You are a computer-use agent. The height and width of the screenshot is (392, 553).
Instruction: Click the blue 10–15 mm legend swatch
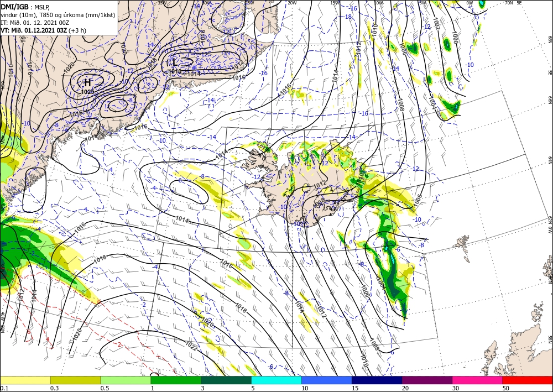[x=327, y=380]
